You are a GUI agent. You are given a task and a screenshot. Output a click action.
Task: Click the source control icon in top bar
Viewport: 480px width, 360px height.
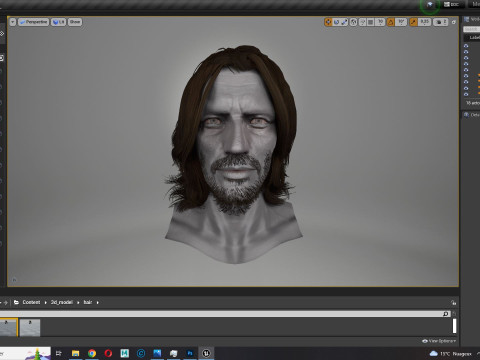[x=430, y=5]
